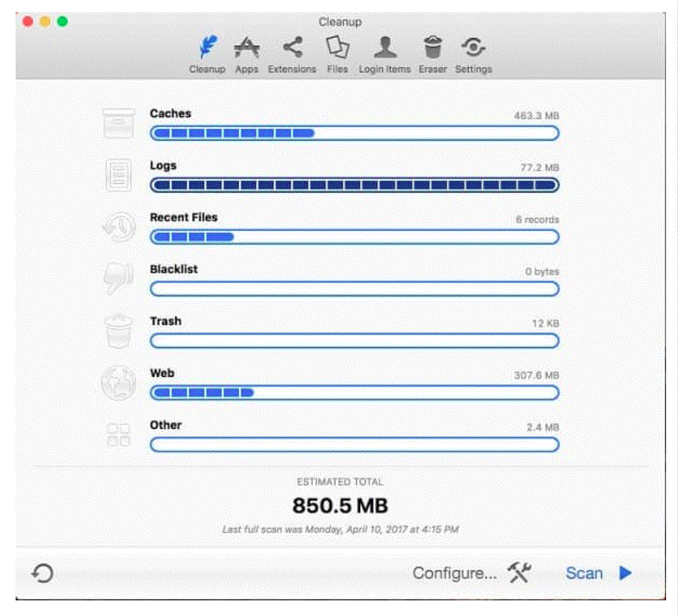This screenshot has width=678, height=616.
Task: Open the Configure... options
Action: point(455,574)
